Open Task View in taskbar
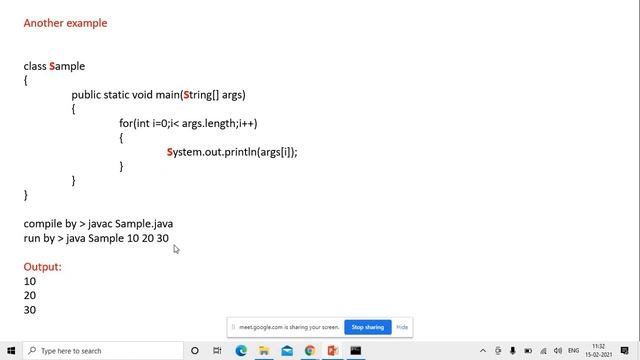The width and height of the screenshot is (640, 360). pos(217,351)
